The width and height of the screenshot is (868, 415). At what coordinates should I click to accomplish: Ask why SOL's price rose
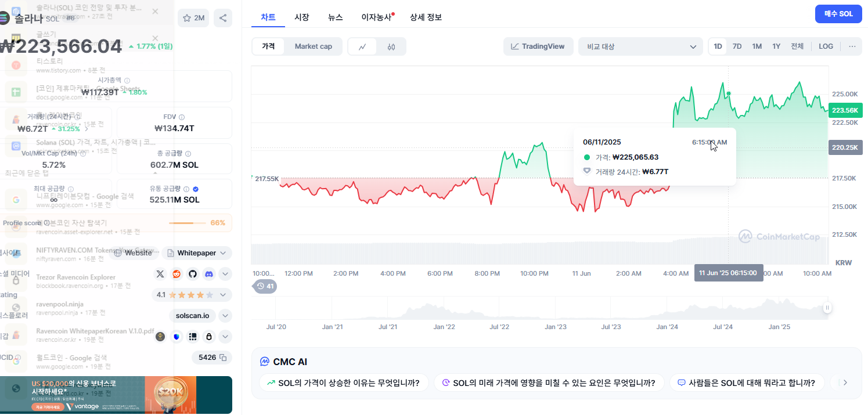click(344, 382)
